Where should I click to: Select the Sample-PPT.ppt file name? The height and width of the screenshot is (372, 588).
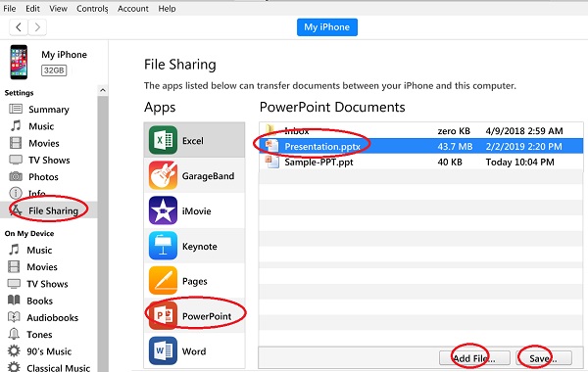click(318, 162)
